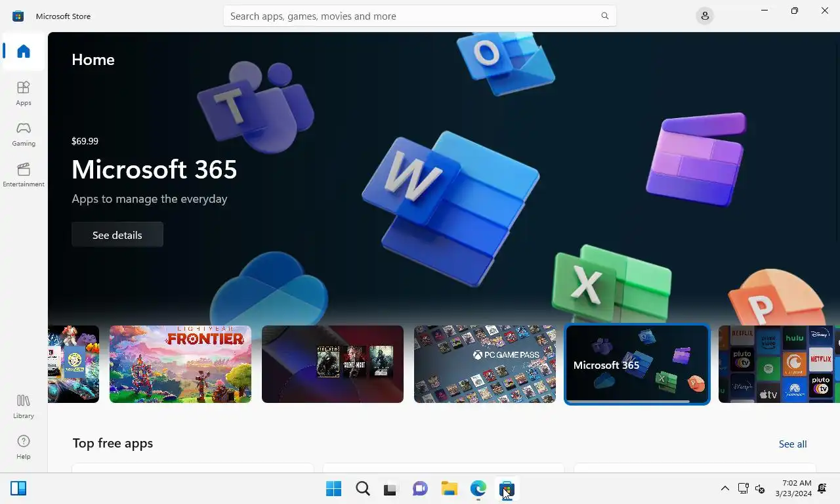Open Library from sidebar

(x=24, y=406)
